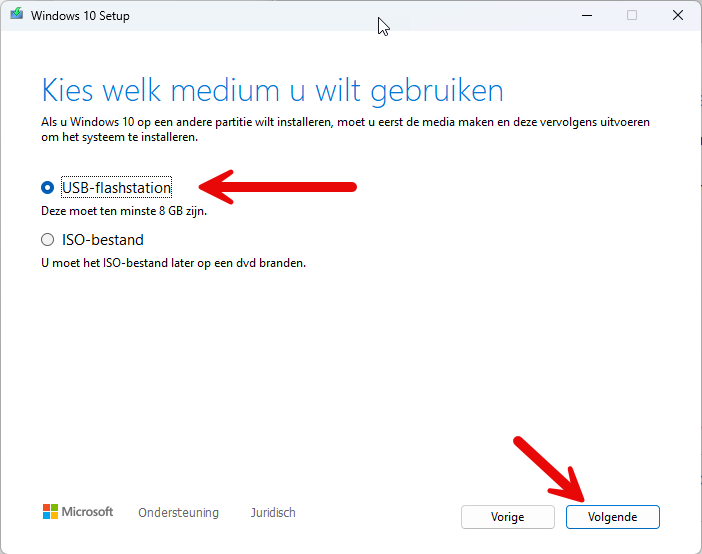702x554 pixels.
Task: Click text 'Deze moet ten minste 8 GB zijn.'
Action: tap(124, 211)
